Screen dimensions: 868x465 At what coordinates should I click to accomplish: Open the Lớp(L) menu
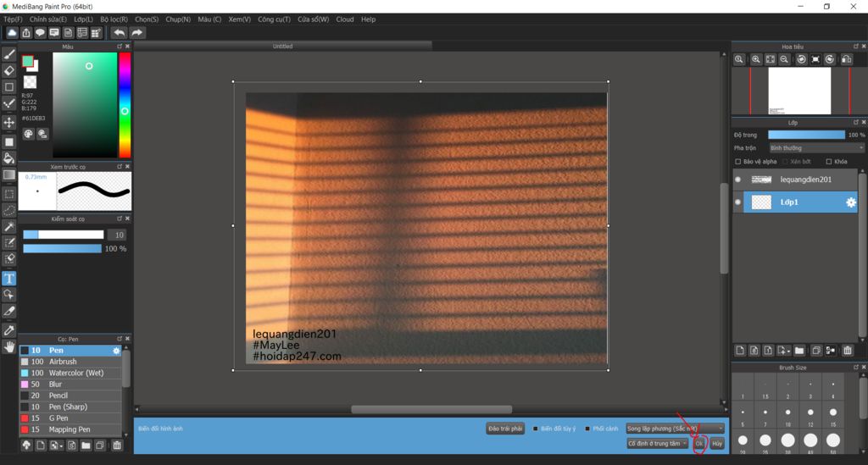click(83, 19)
